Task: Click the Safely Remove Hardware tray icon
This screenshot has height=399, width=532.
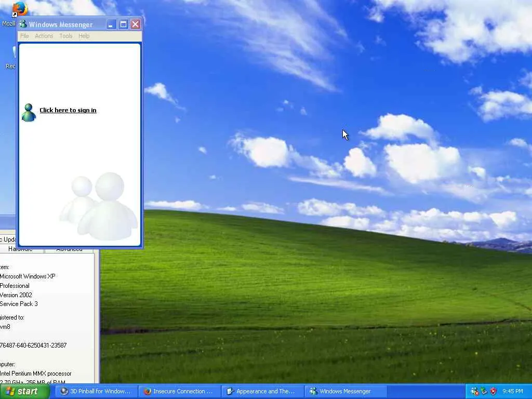Action: coord(484,391)
